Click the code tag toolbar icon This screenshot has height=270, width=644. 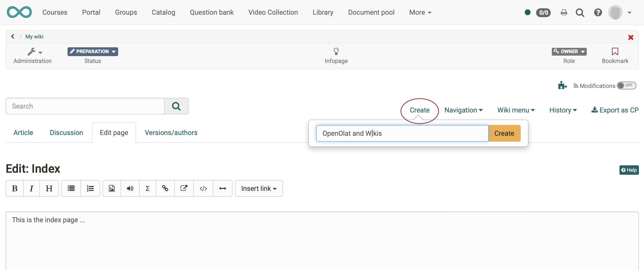pyautogui.click(x=203, y=188)
